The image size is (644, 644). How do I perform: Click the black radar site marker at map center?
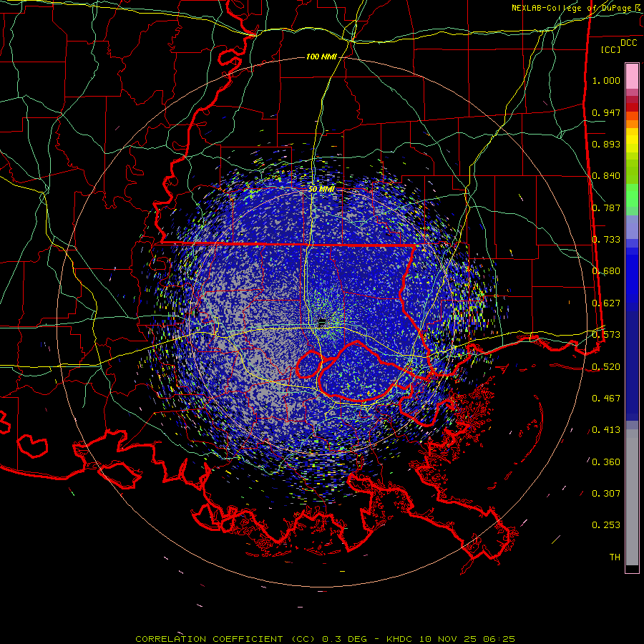[322, 322]
